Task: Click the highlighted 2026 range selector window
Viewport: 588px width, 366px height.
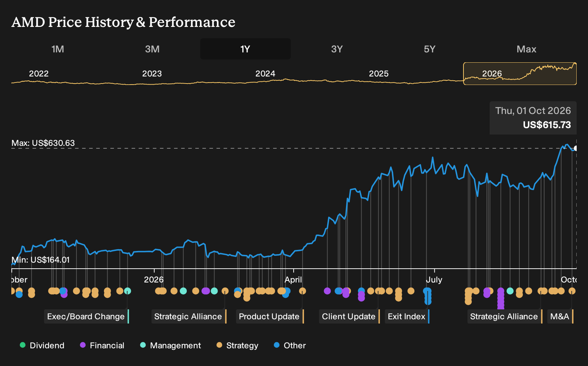Action: coord(520,74)
